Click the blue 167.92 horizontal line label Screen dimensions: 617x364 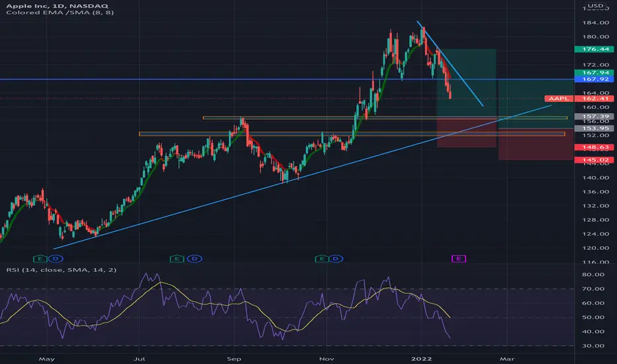pos(595,79)
